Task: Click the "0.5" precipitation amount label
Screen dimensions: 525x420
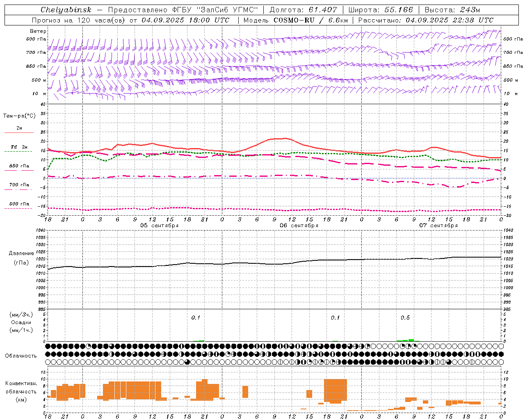Action: (405, 318)
